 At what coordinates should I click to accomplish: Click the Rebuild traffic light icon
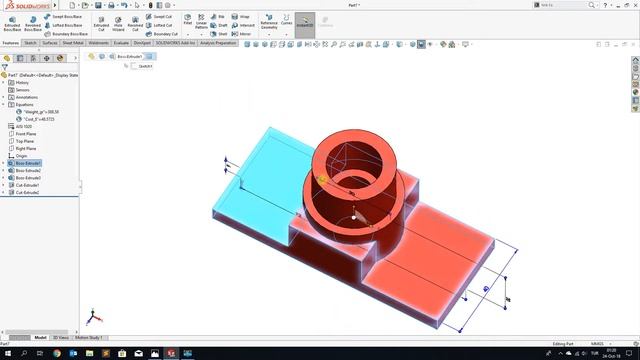tap(151, 5)
